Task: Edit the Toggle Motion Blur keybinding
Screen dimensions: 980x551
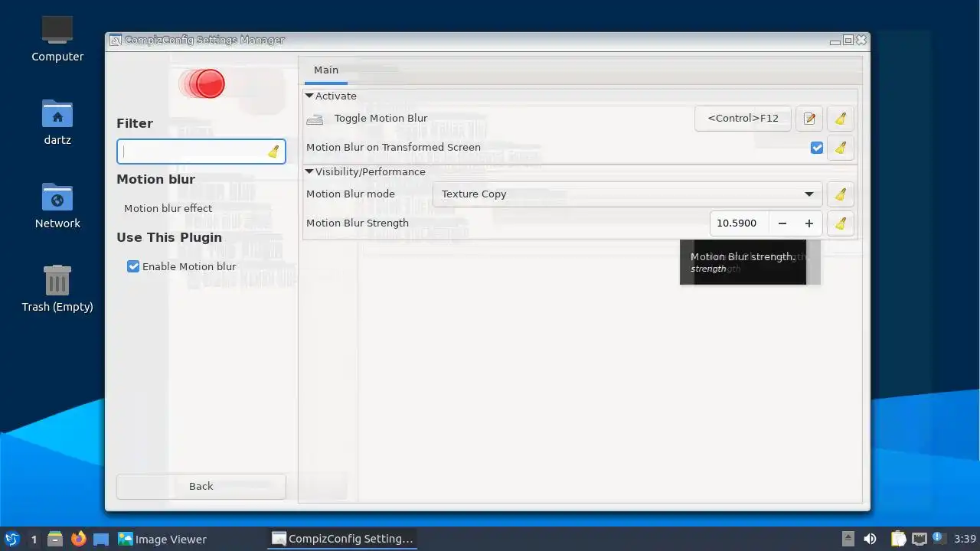Action: click(x=809, y=119)
